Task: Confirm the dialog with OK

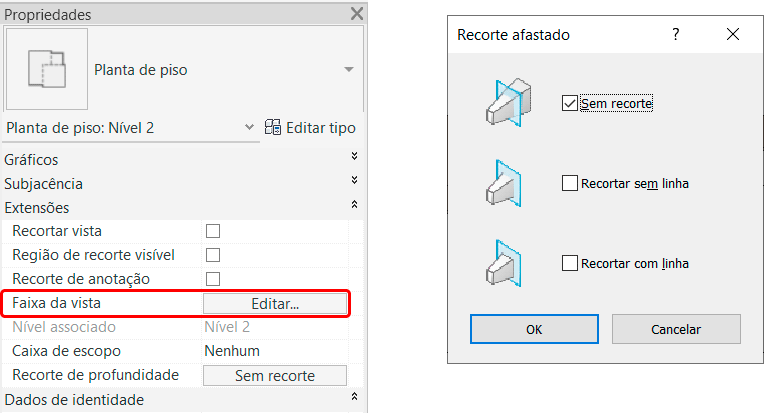Action: [x=534, y=329]
